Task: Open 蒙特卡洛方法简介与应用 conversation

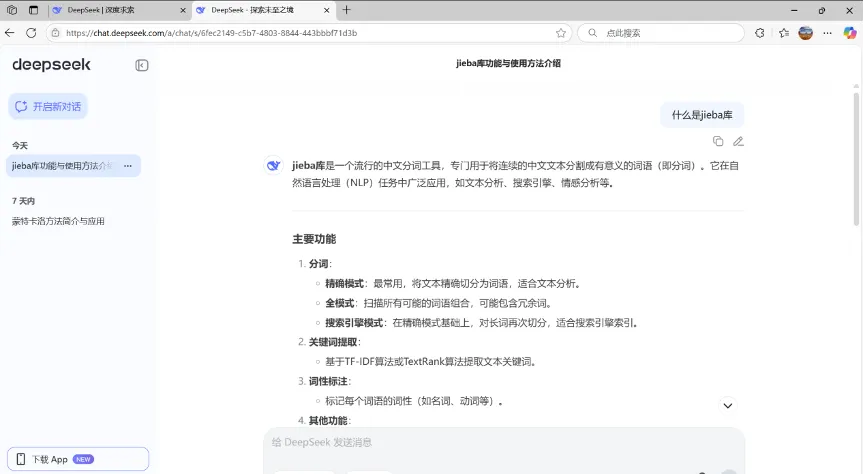Action: point(58,221)
